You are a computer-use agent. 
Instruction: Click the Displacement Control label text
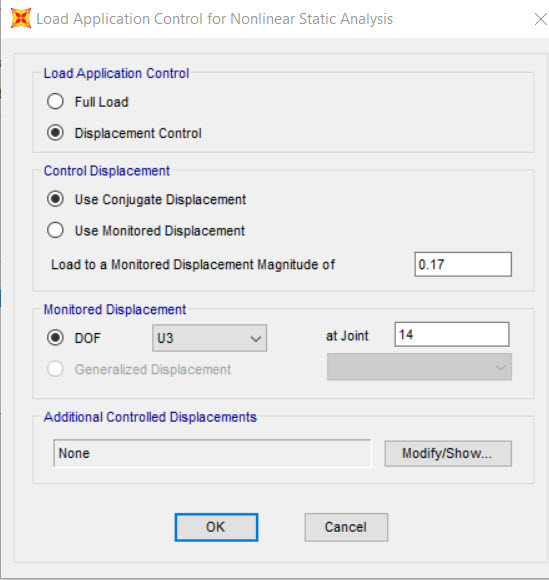[x=138, y=133]
